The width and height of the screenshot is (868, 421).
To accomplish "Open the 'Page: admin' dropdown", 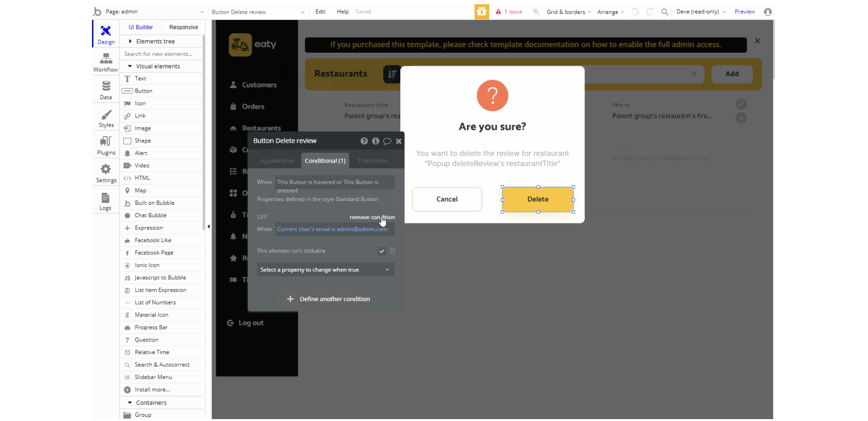I will 155,12.
